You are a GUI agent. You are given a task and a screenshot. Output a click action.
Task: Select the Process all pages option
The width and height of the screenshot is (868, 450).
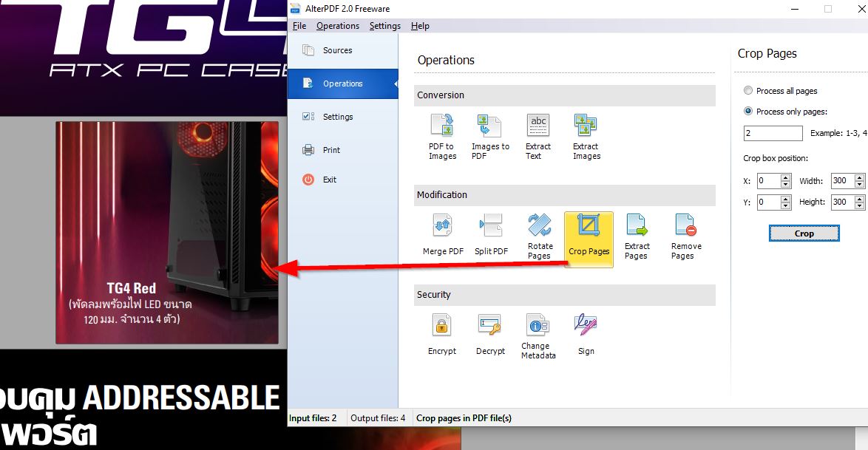coord(781,91)
